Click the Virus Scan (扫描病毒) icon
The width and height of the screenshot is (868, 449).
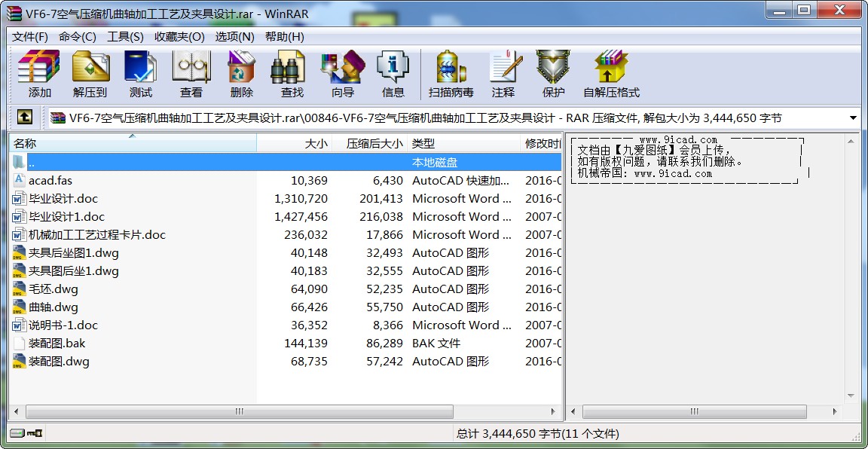(451, 74)
